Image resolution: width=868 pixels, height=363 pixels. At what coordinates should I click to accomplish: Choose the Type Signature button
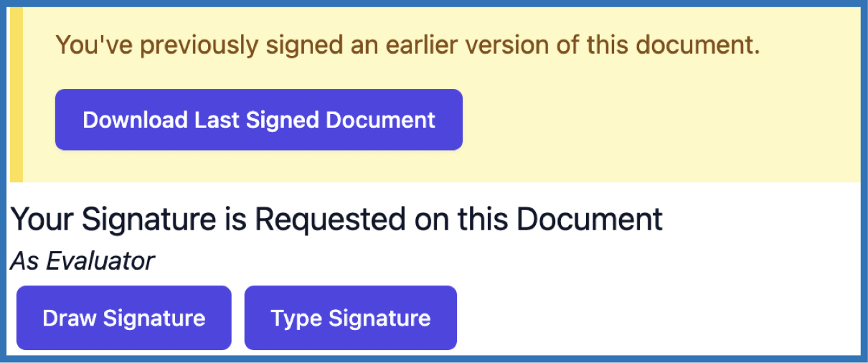350,318
